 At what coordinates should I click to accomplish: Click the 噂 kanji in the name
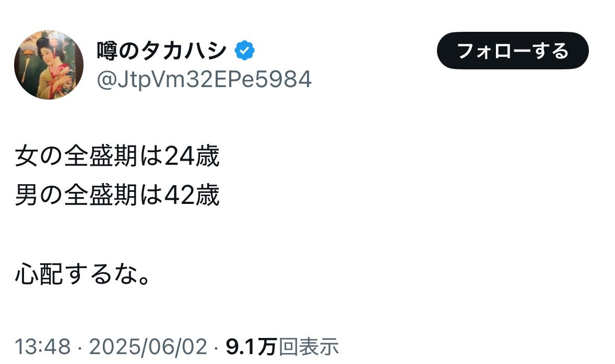107,51
